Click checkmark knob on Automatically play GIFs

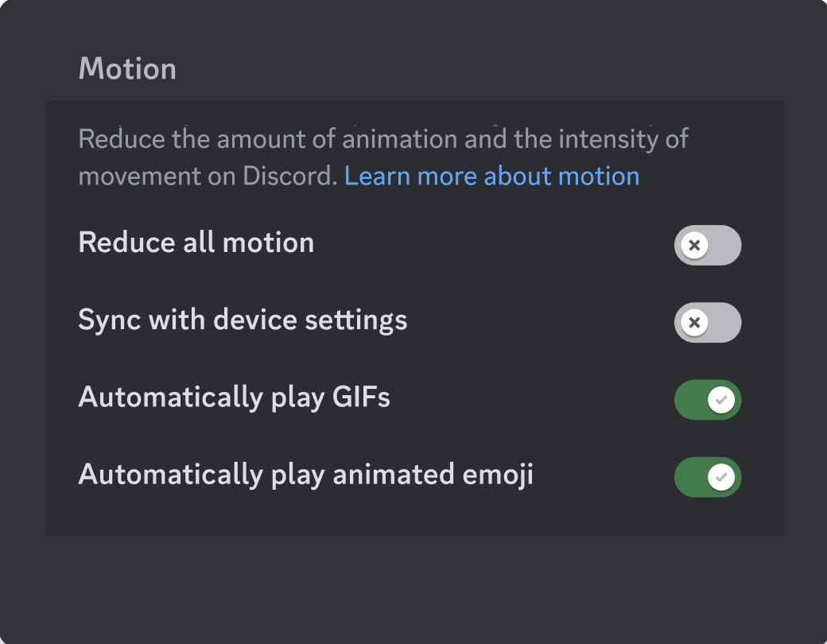pos(721,400)
